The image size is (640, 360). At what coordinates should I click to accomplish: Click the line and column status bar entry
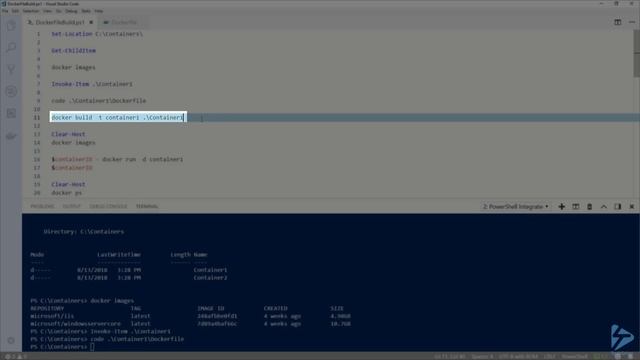coord(449,357)
